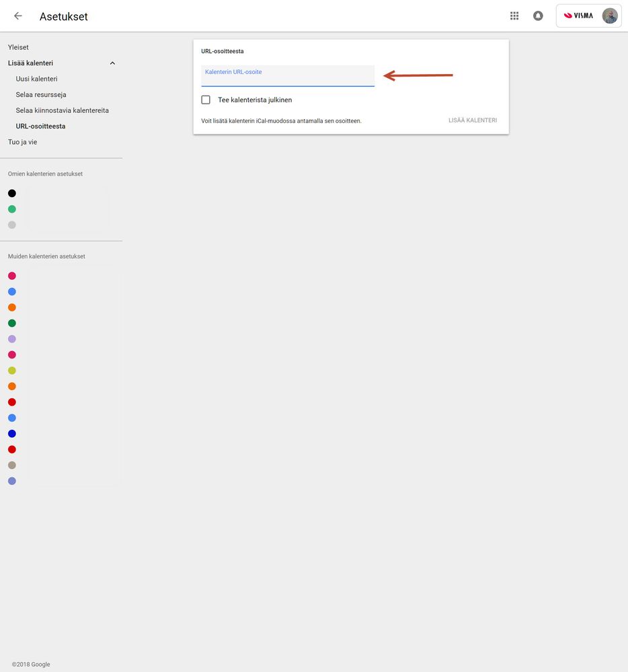Click the Muiden kalenterien asetukset heading
The height and width of the screenshot is (672, 628).
pyautogui.click(x=46, y=256)
